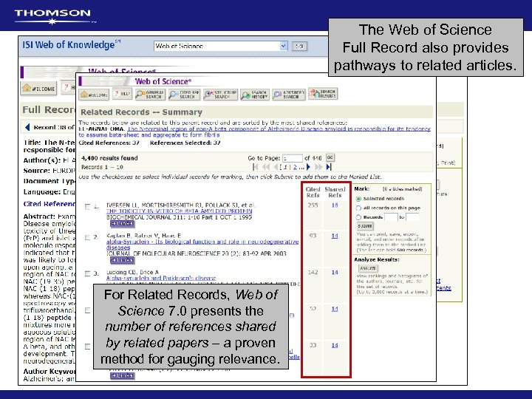Select the 'Selected records' radio button
Screen dimensions: 532x399
tap(358, 199)
